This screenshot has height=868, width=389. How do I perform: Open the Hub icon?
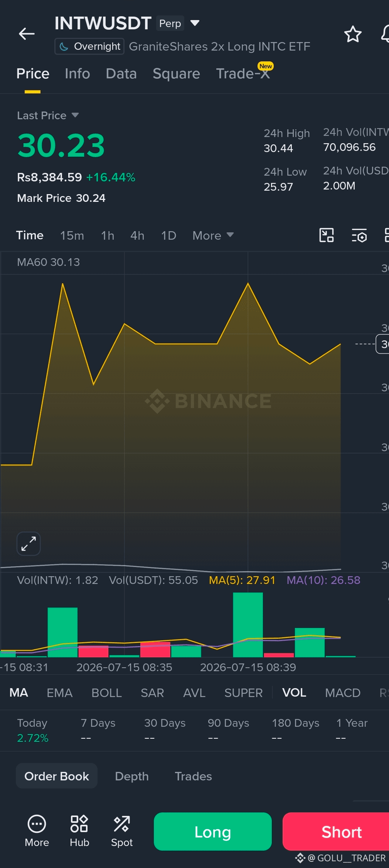coord(79,831)
